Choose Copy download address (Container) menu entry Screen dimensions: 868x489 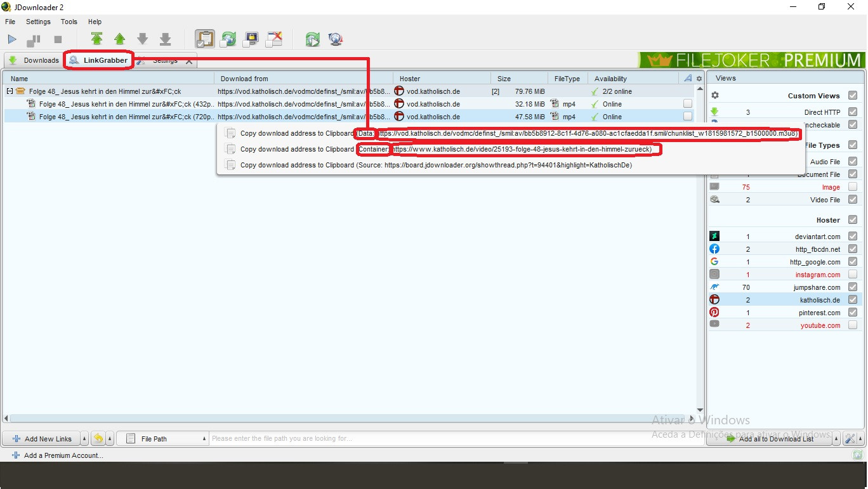[511, 150]
